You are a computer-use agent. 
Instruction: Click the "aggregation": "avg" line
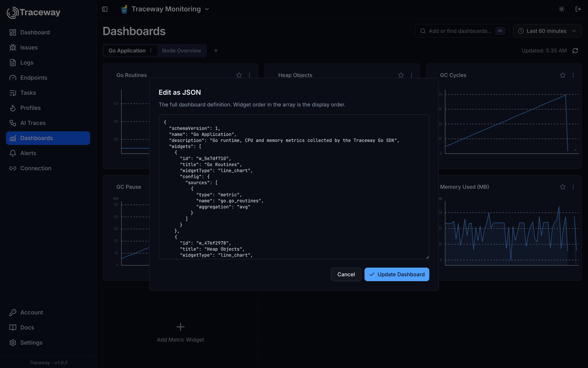tap(223, 207)
